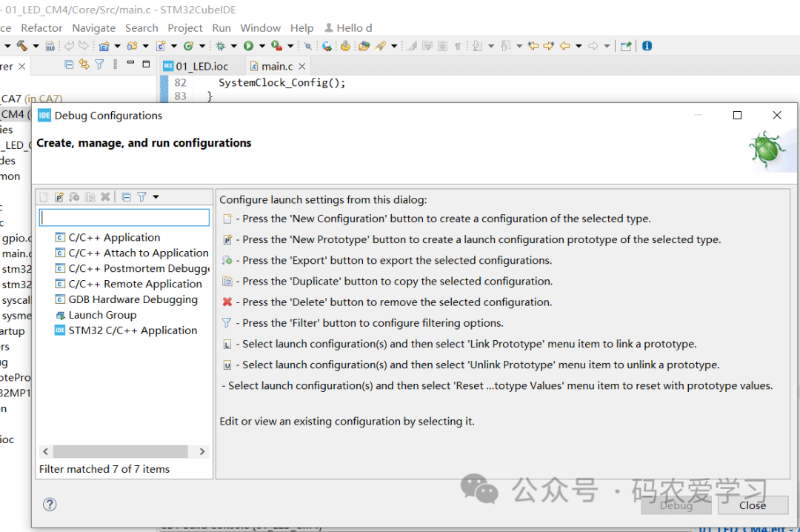
Task: Click the green Run play toolbar icon
Action: (x=248, y=46)
